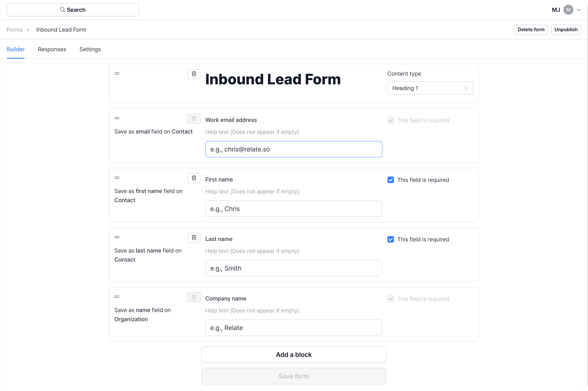Click the Add a block button

coord(294,355)
